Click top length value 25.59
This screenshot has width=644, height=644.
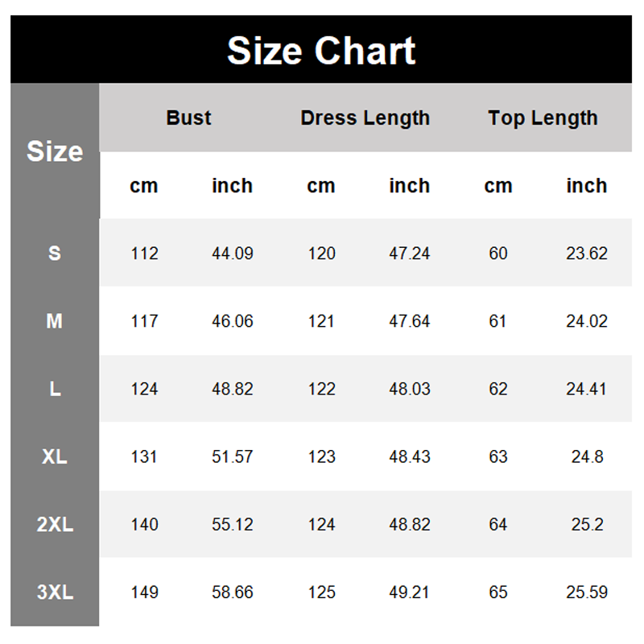click(x=586, y=592)
